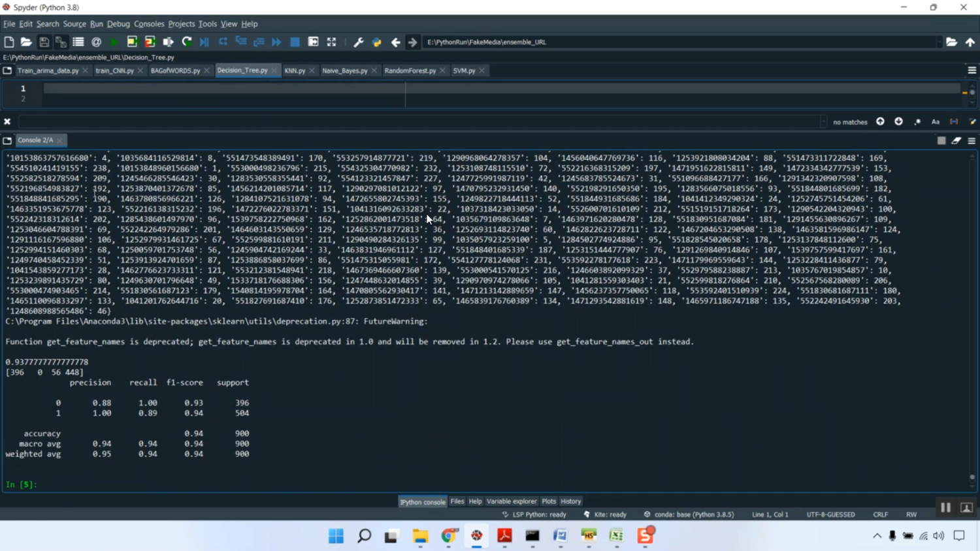Image resolution: width=980 pixels, height=551 pixels.
Task: Click the Re-run last script icon
Action: coord(187,42)
